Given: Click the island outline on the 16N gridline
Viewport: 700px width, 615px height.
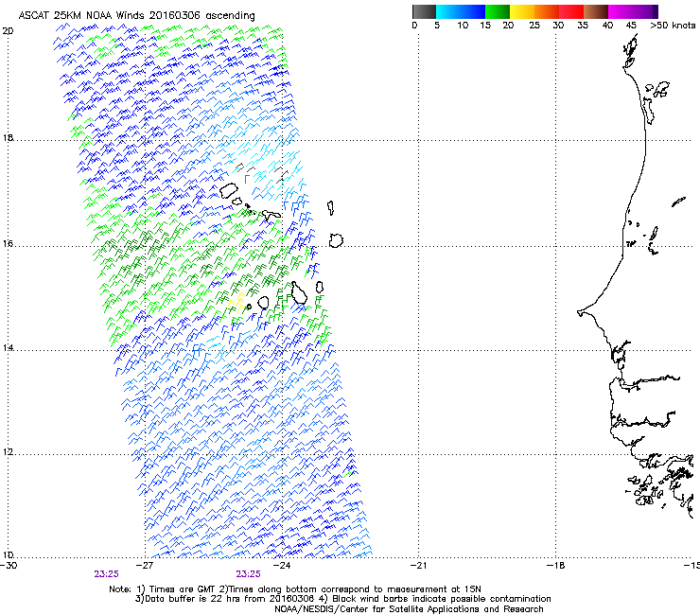Looking at the screenshot, I should click(336, 240).
